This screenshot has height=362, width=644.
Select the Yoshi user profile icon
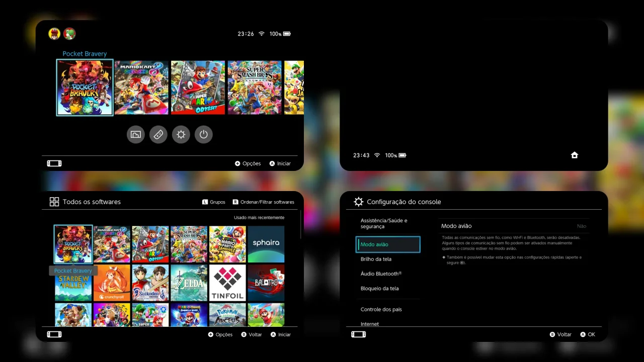pyautogui.click(x=69, y=33)
